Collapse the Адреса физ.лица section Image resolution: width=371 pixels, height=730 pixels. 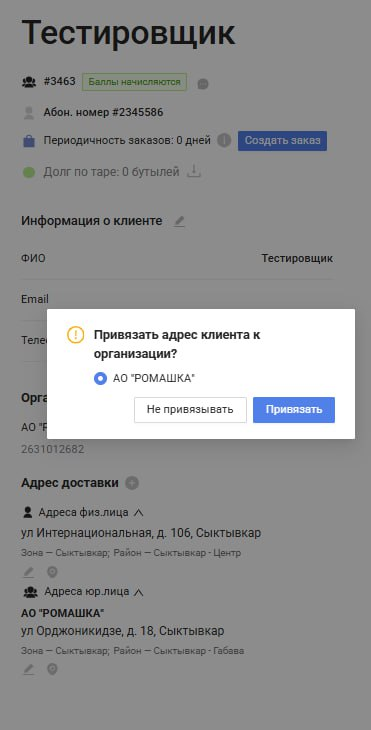coord(138,513)
